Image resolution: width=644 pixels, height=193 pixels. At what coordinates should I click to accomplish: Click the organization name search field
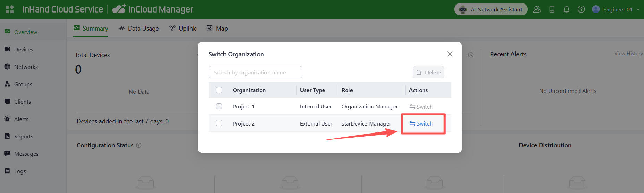255,72
